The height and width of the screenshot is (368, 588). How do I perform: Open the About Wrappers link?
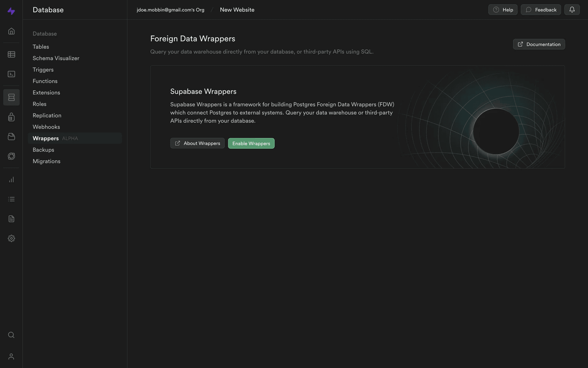click(x=198, y=144)
